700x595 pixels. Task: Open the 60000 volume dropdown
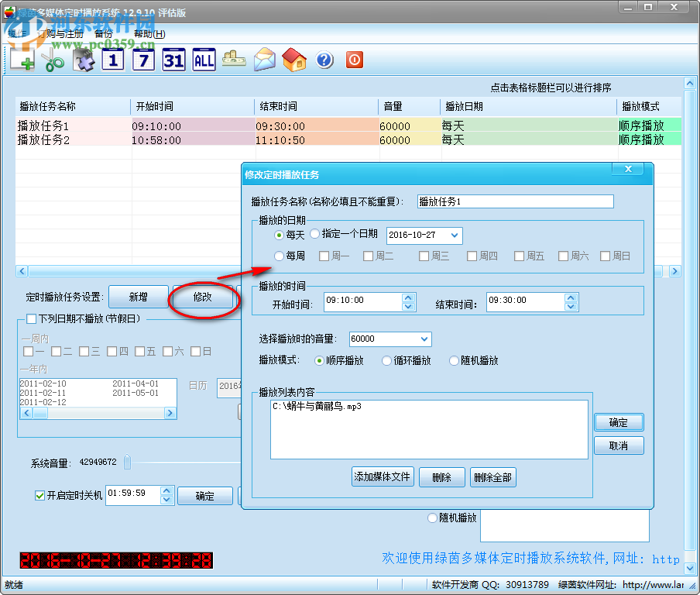[423, 339]
